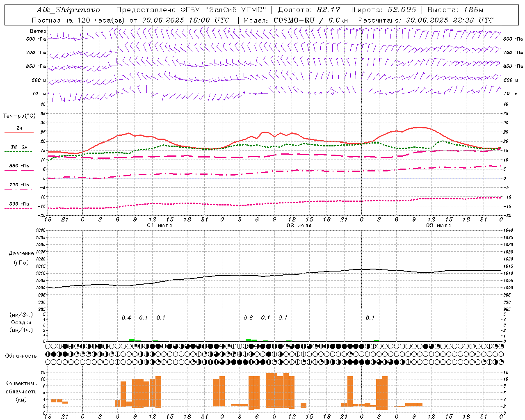
Task: Click the 03 июля date label
Action: pyautogui.click(x=438, y=226)
